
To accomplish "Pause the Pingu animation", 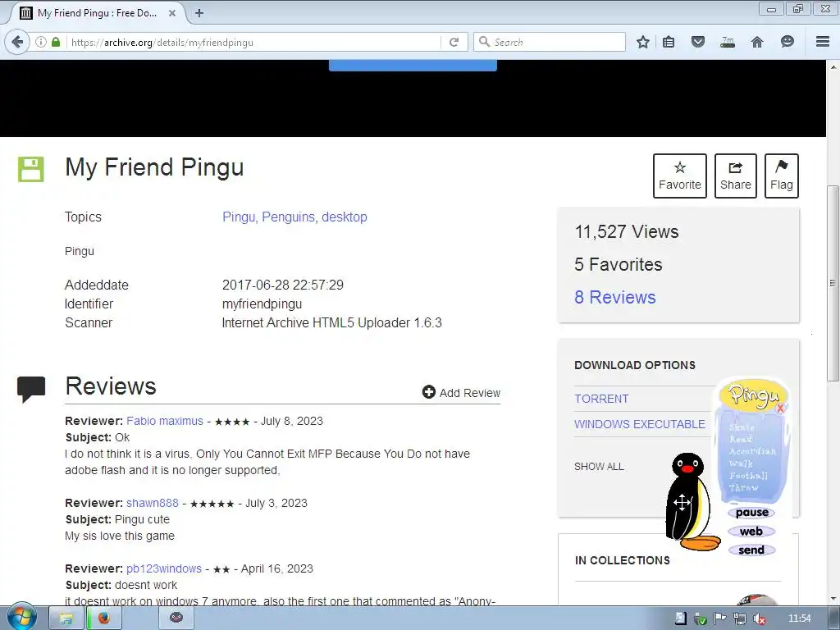I will pos(751,513).
